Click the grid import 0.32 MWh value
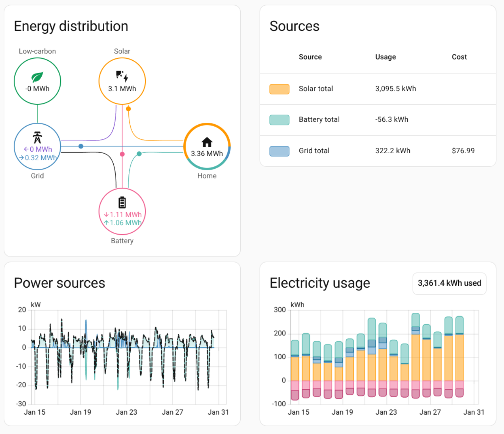The height and width of the screenshot is (434, 504). click(38, 158)
